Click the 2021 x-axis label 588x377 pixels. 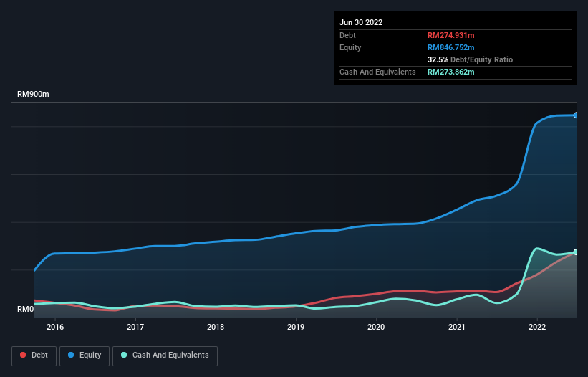457,327
